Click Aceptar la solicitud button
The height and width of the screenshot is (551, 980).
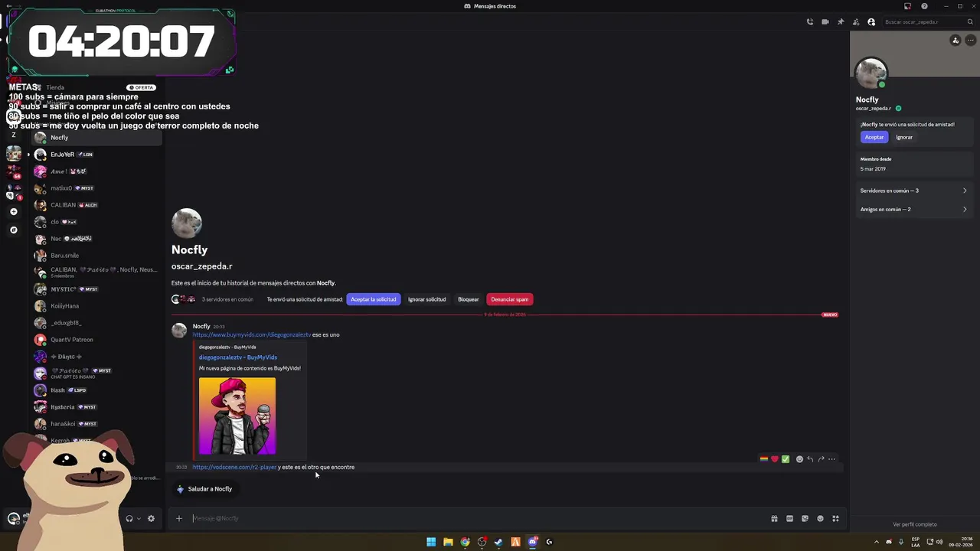374,299
